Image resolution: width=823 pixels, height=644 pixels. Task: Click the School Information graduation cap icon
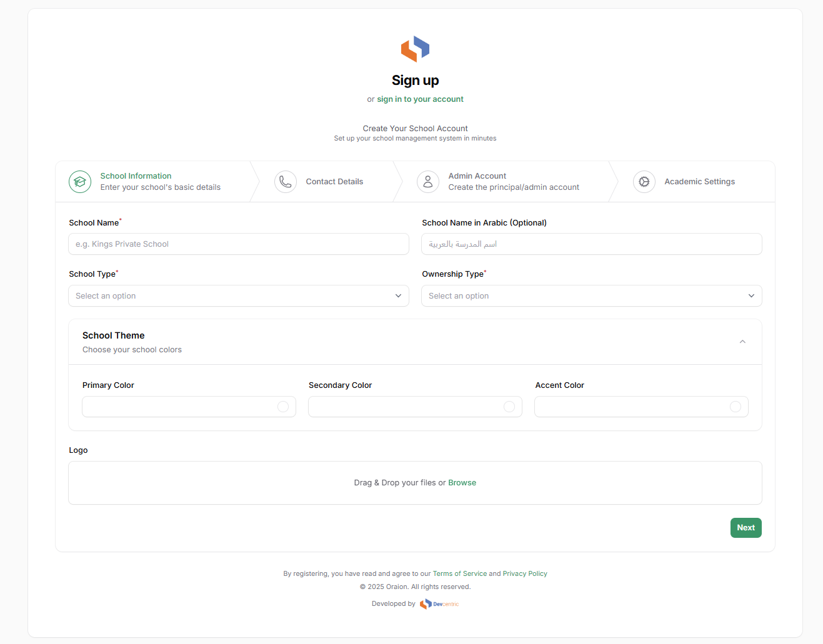tap(80, 182)
